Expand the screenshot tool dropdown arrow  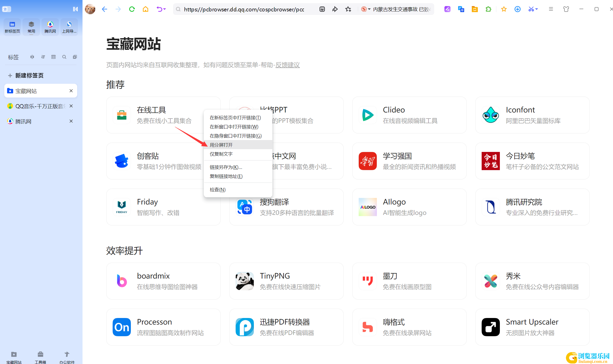536,9
